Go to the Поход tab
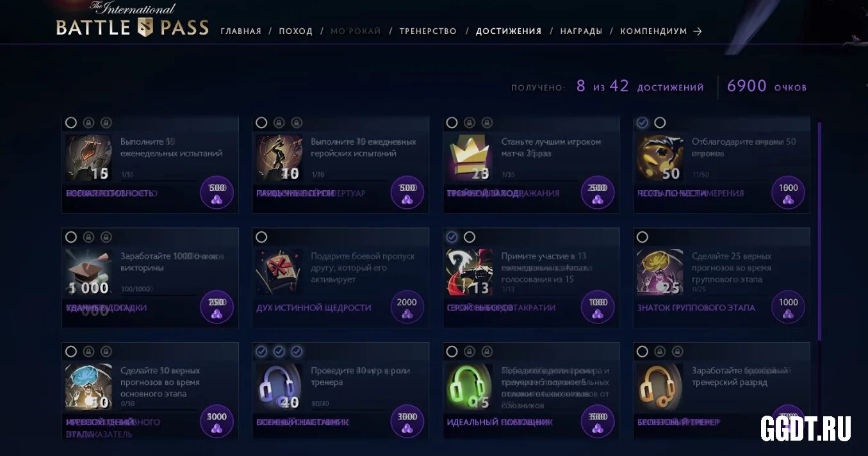The width and height of the screenshot is (868, 456). [296, 31]
